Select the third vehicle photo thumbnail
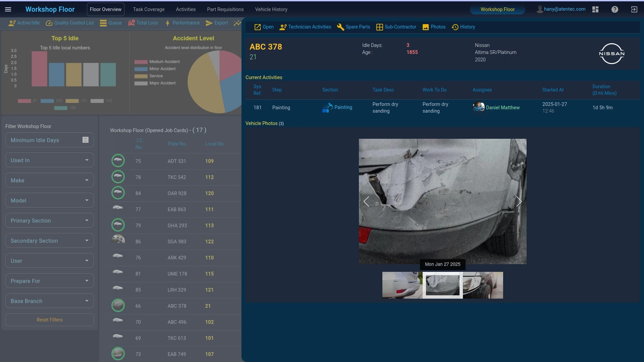 pyautogui.click(x=483, y=285)
